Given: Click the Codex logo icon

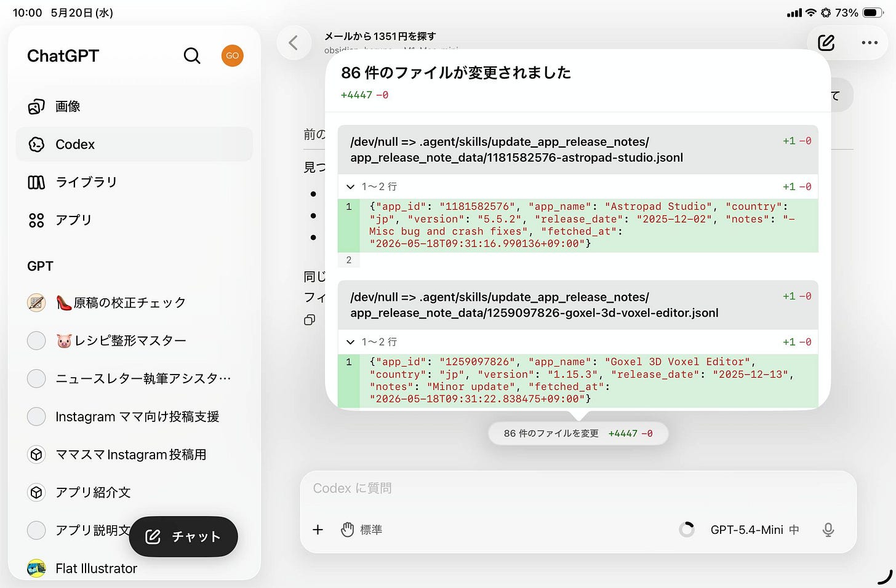Looking at the screenshot, I should tap(36, 145).
